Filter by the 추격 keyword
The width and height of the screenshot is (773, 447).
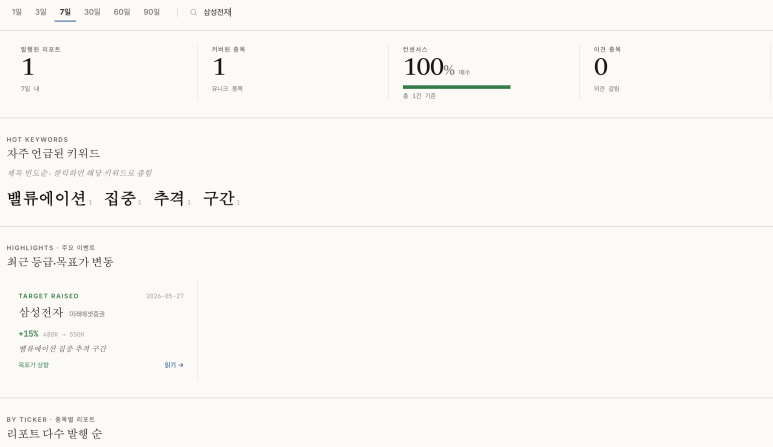tap(172, 199)
